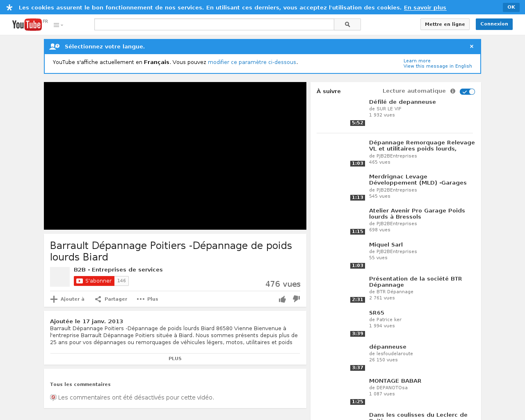Click de SUR LE VIF channel name
The image size is (525, 420).
(x=385, y=109)
